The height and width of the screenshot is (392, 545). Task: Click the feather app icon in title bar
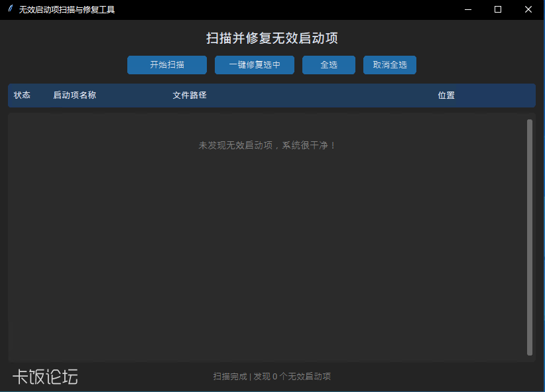tap(11, 9)
